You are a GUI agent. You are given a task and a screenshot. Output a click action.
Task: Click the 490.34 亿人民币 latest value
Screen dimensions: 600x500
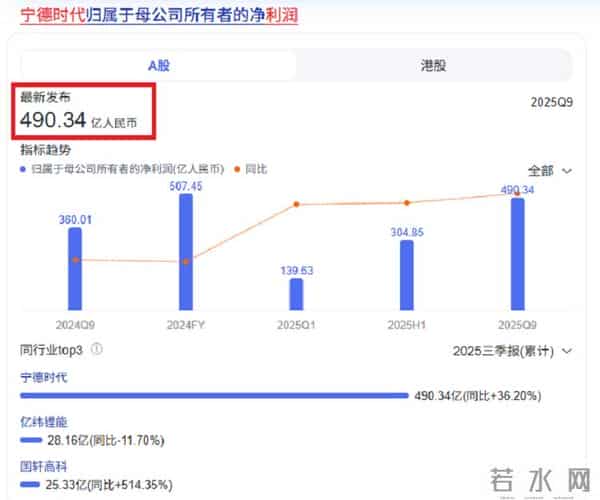pyautogui.click(x=78, y=120)
